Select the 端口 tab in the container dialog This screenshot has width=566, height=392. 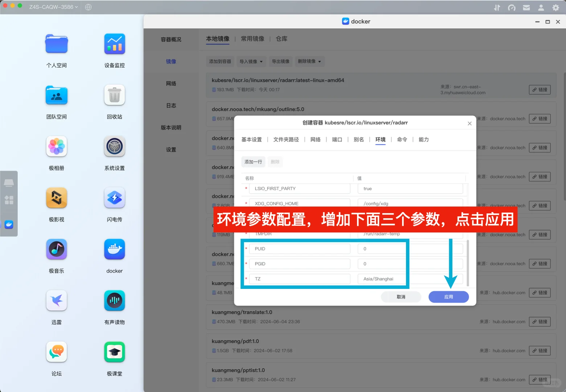click(337, 139)
